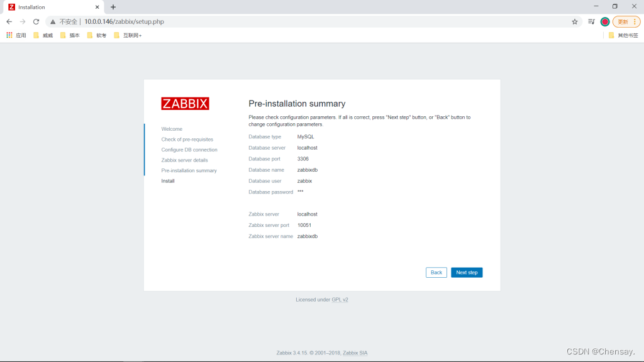644x362 pixels.
Task: Click the Database user value zabbix
Action: [x=305, y=181]
